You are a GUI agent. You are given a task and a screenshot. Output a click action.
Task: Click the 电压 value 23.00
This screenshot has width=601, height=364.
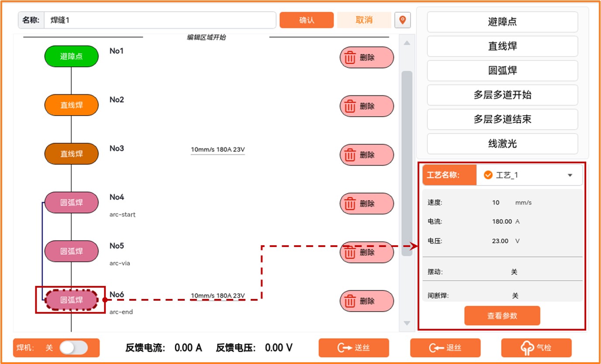(500, 241)
